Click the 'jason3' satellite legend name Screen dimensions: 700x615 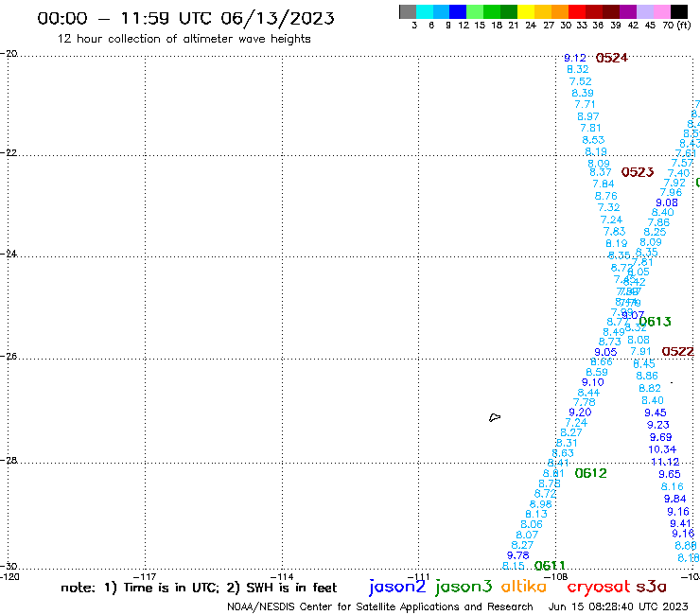(464, 587)
